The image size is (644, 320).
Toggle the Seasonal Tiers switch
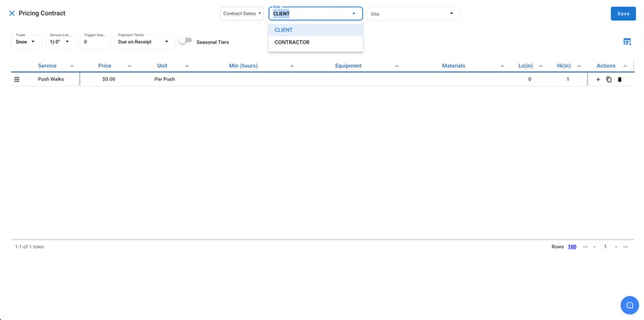click(185, 40)
